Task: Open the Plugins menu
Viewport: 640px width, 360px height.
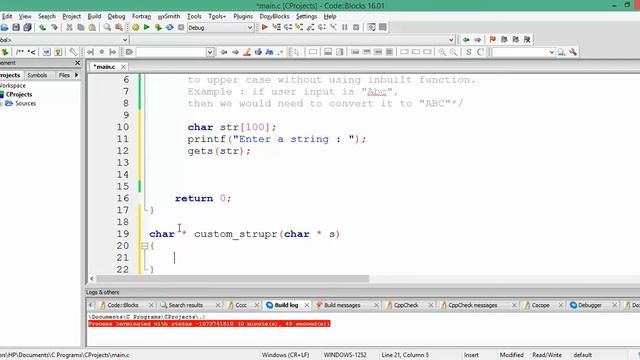Action: point(243,16)
